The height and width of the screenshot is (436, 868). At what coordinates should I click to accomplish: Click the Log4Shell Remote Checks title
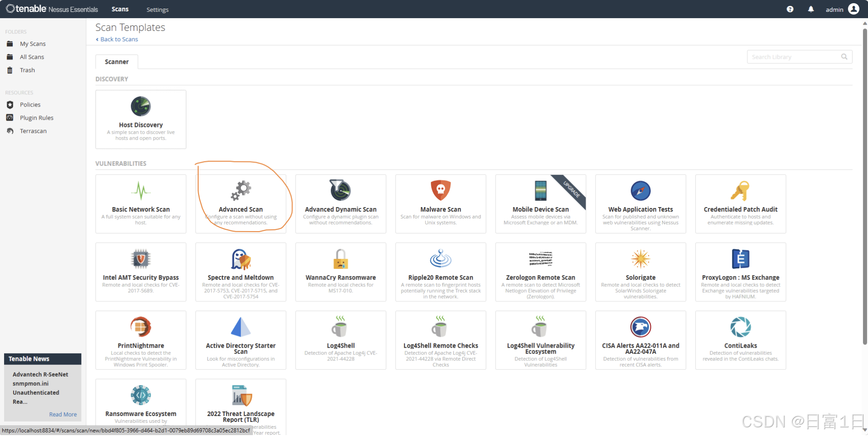pos(440,346)
